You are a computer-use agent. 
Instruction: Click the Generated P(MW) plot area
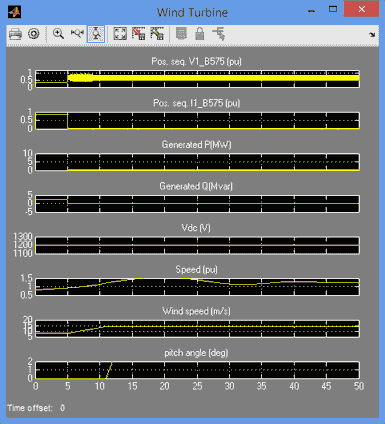(197, 162)
